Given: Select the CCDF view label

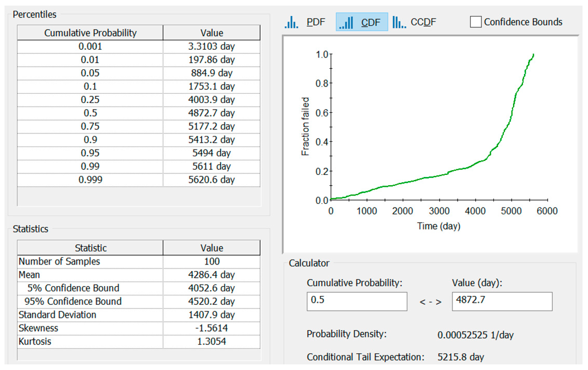Looking at the screenshot, I should pyautogui.click(x=423, y=22).
